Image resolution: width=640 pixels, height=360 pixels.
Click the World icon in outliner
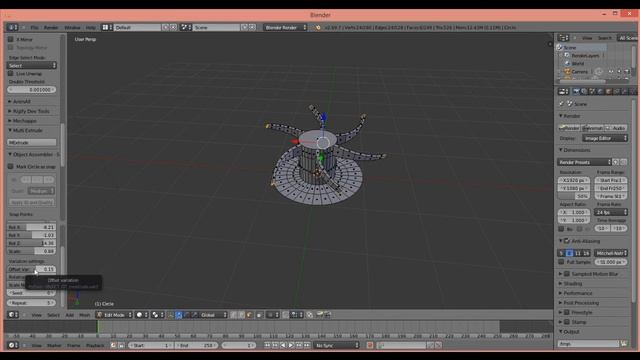click(567, 63)
